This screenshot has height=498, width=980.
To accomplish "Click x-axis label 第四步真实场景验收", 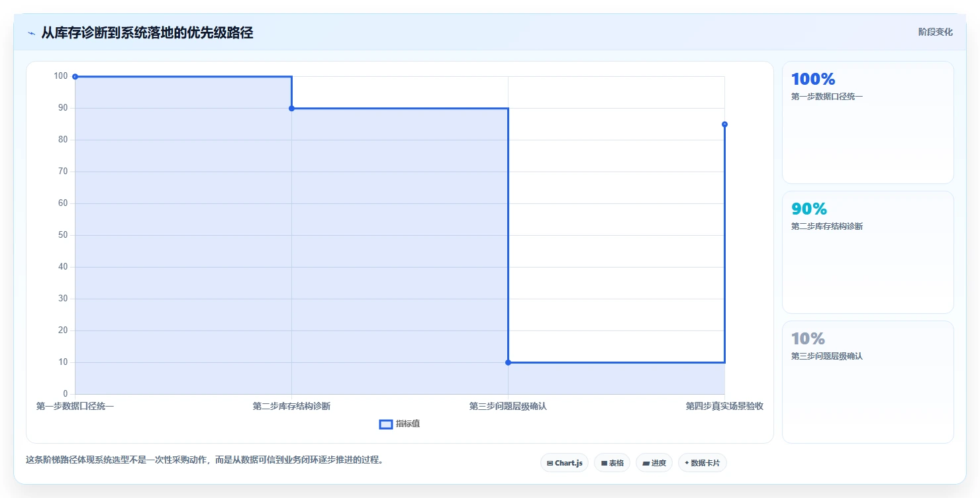I will [724, 406].
